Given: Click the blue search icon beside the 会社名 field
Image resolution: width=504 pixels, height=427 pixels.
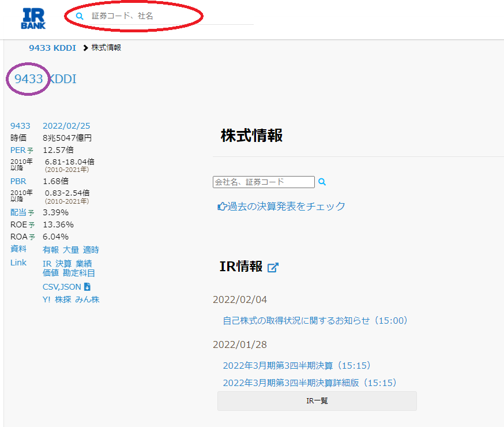Looking at the screenshot, I should click(x=322, y=182).
